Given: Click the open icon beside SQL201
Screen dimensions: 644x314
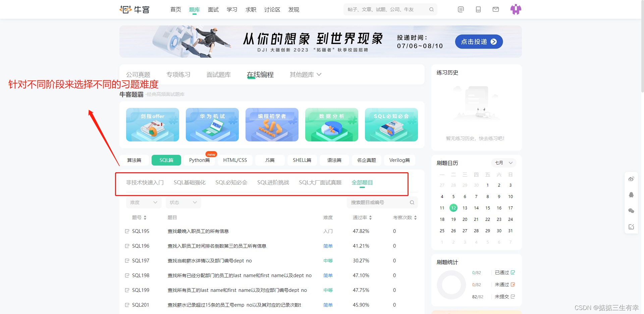Looking at the screenshot, I should 127,305.
